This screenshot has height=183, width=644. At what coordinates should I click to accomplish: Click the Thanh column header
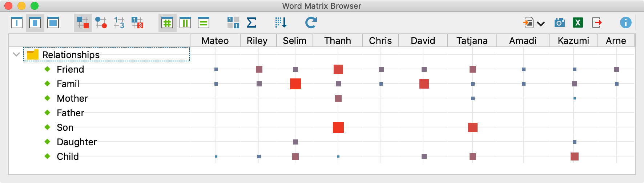pyautogui.click(x=337, y=41)
